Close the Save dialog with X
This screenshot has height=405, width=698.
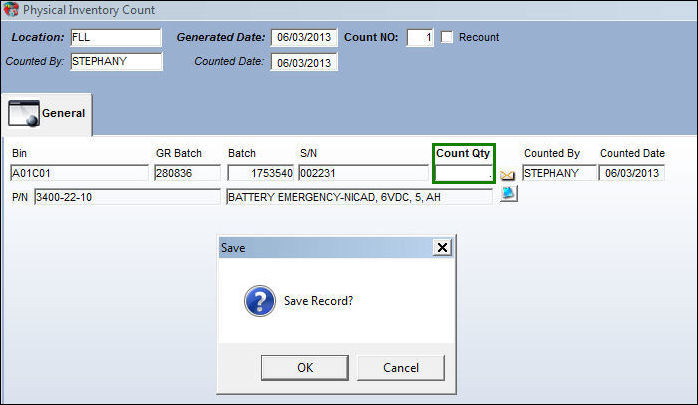442,247
